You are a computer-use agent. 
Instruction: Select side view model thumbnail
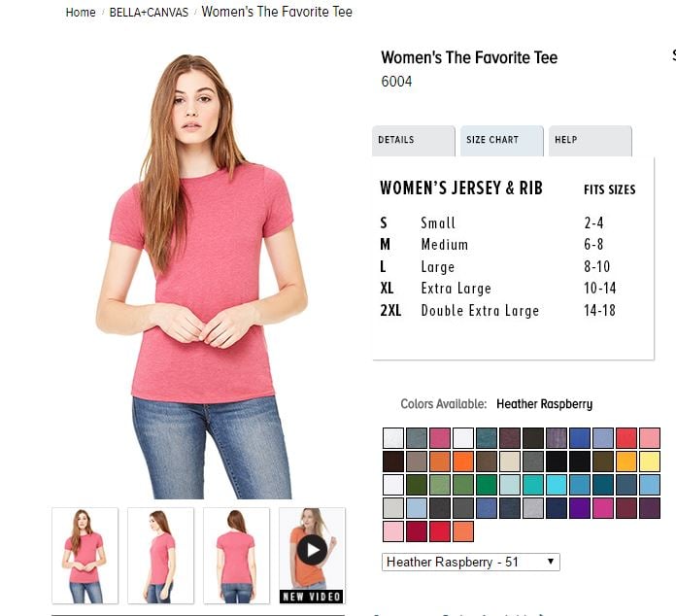pyautogui.click(x=161, y=556)
